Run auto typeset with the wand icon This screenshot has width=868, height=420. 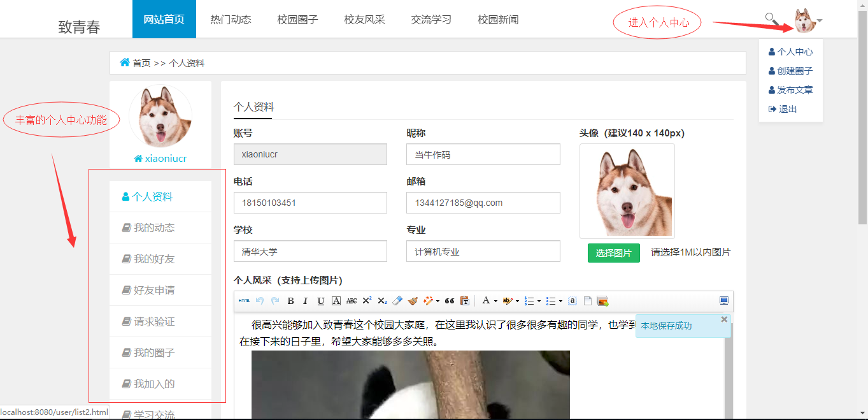[428, 301]
